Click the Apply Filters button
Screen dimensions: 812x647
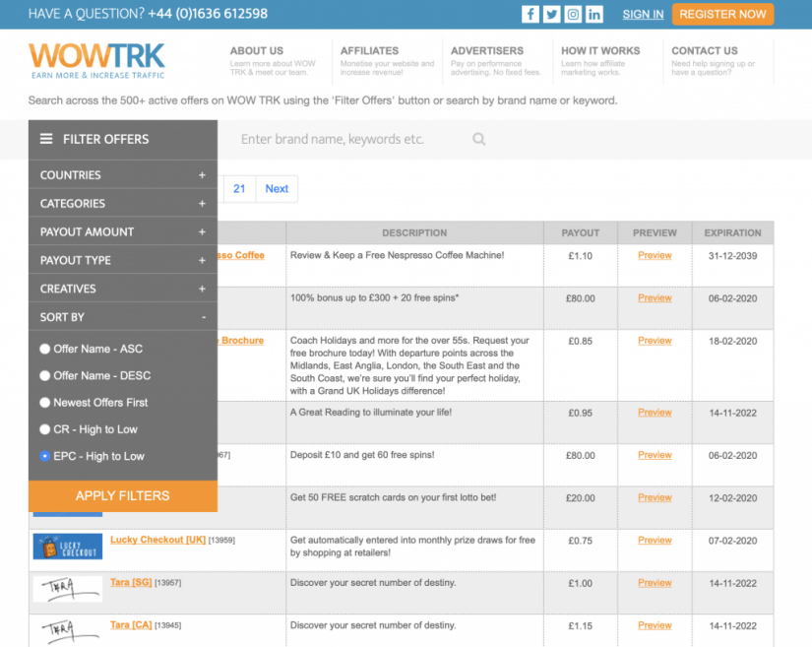pos(122,496)
